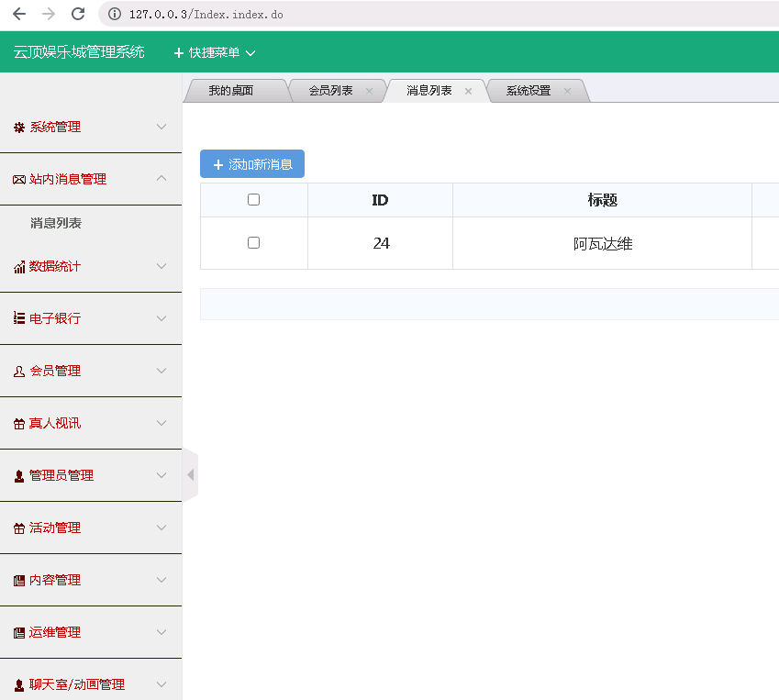779x700 pixels.
Task: Switch to the 系统设置 tab
Action: (x=530, y=90)
